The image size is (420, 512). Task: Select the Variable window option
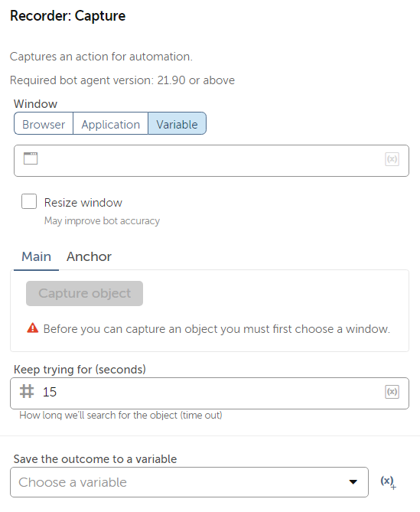[x=177, y=123]
